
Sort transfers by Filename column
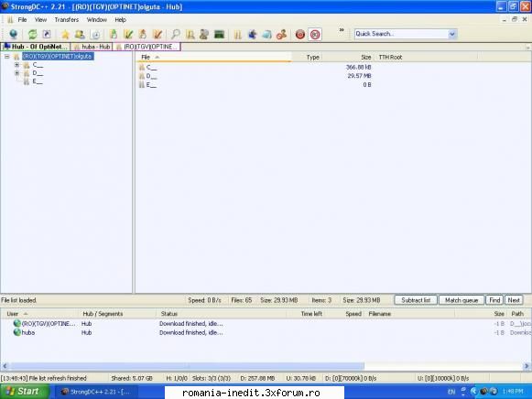[410, 314]
